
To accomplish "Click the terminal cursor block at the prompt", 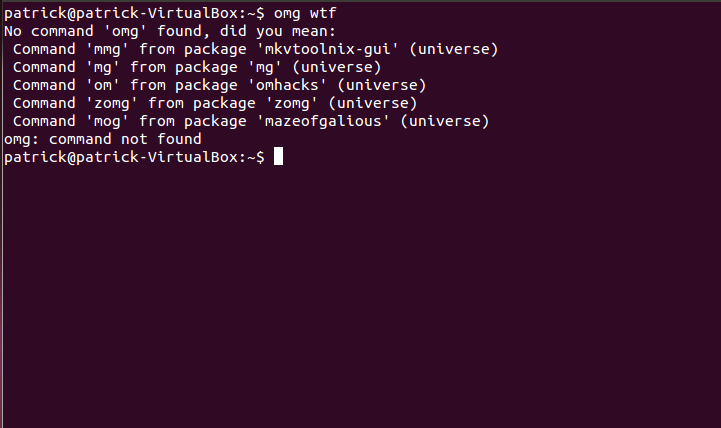I will point(278,156).
